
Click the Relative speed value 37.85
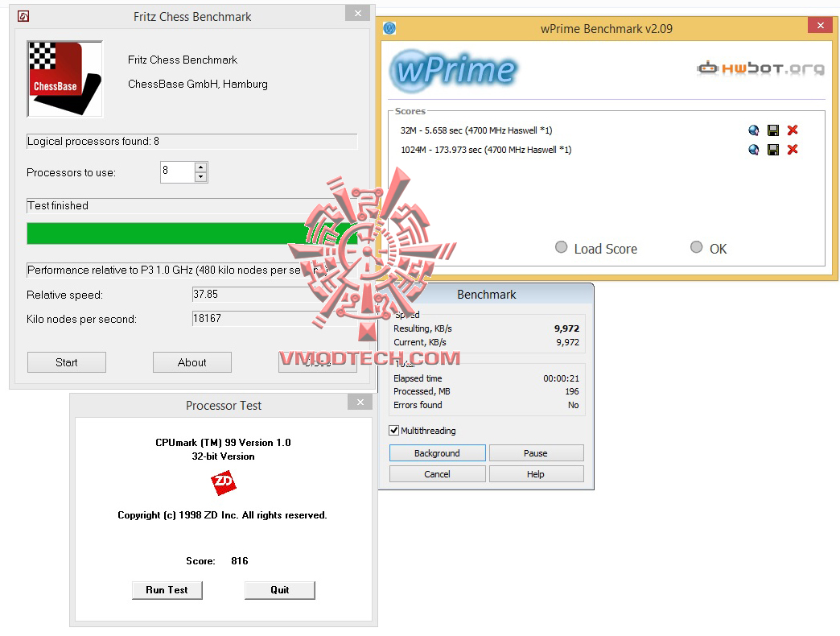point(205,294)
